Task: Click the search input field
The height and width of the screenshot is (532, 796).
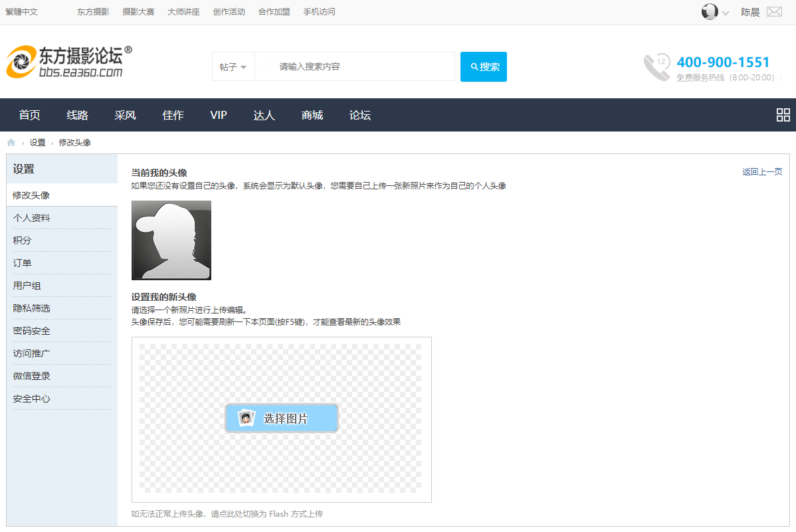Action: click(355, 66)
